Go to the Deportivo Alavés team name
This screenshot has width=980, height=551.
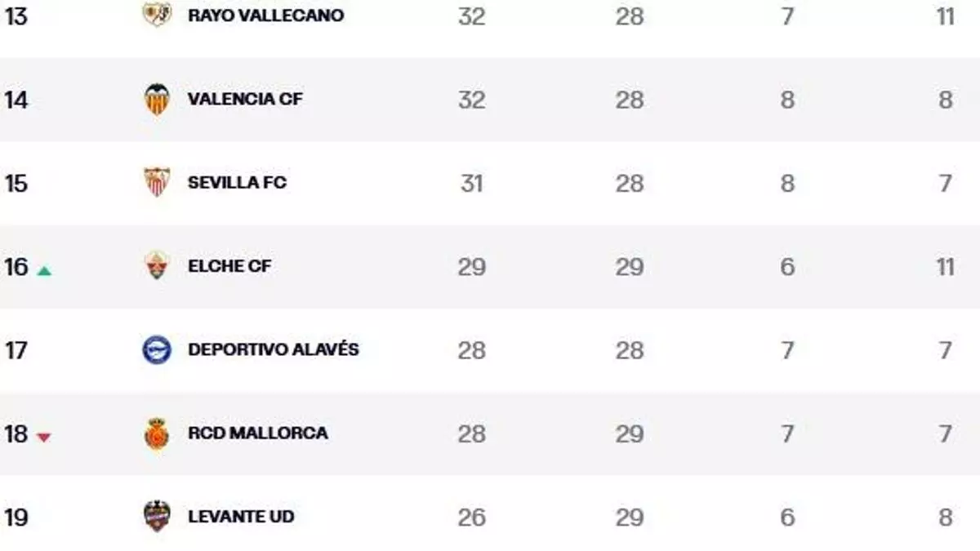(273, 349)
